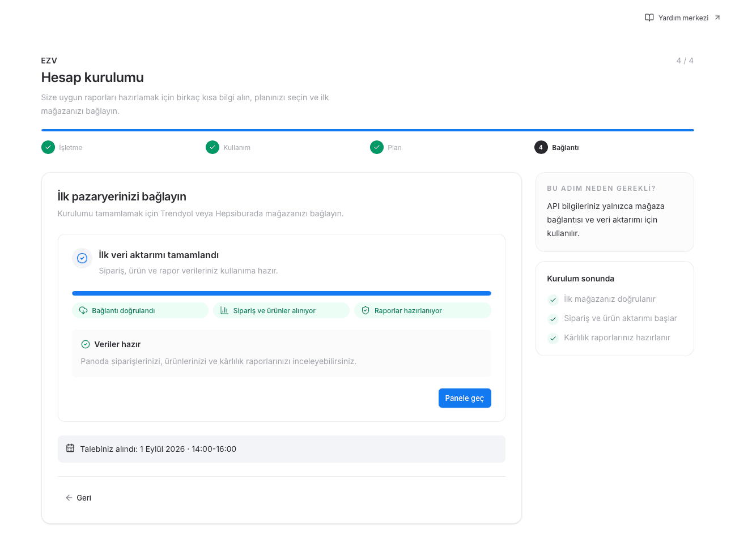Click the calendar icon beside Talebiniz alındı
The height and width of the screenshot is (560, 748).
(70, 448)
